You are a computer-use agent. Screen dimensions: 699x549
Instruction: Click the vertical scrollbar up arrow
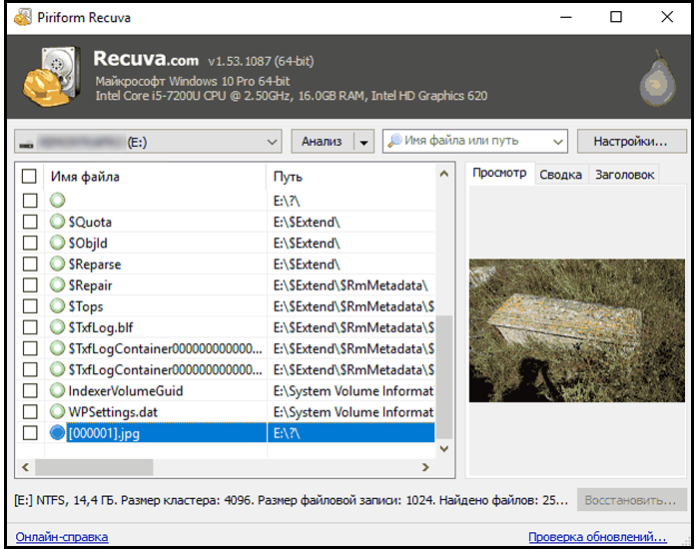coord(444,173)
